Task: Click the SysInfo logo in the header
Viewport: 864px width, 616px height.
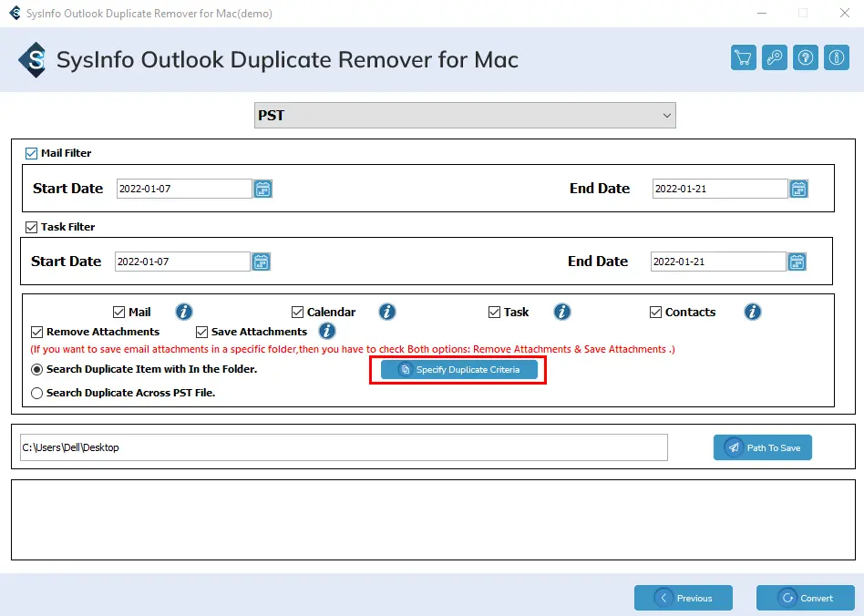Action: click(33, 59)
